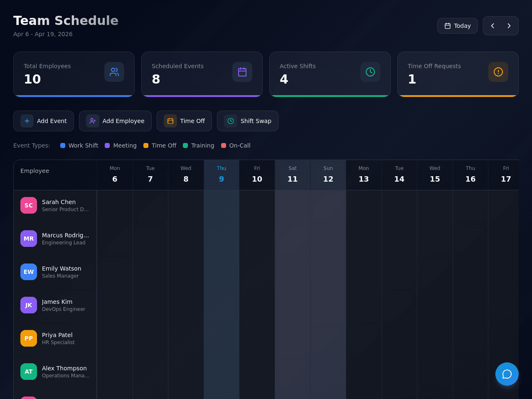Click the Time Off legend color dot

click(146, 145)
